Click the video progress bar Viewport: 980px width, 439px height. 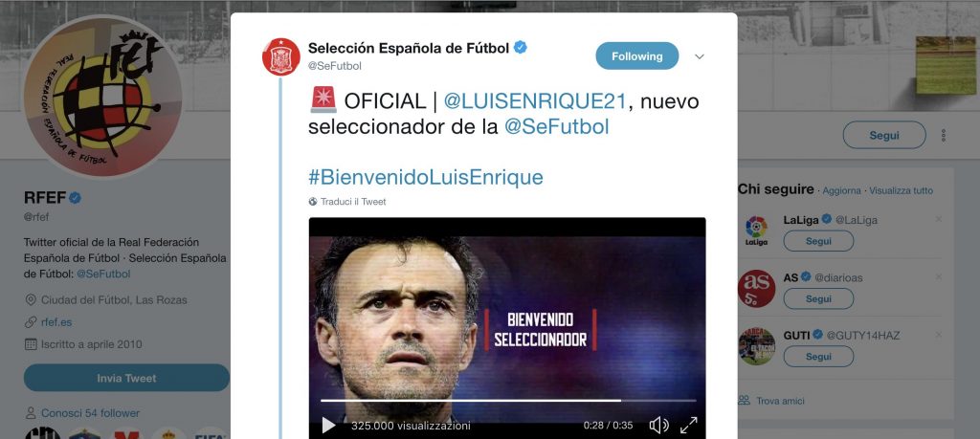(508, 401)
